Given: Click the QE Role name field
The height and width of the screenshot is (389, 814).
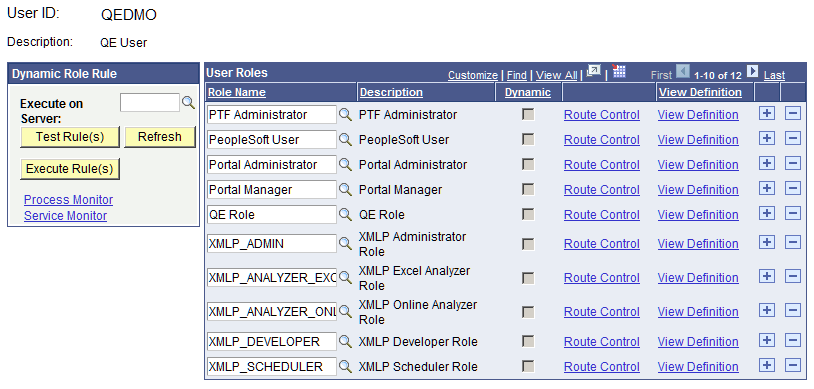Looking at the screenshot, I should click(x=272, y=214).
